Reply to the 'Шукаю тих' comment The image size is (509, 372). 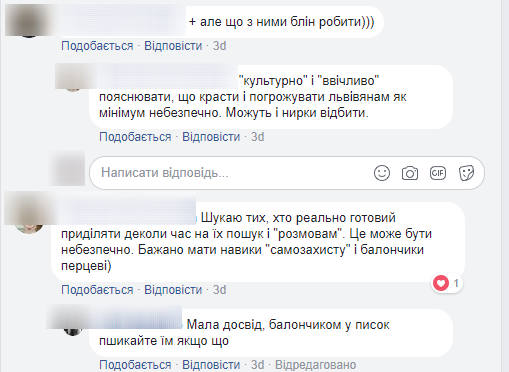click(x=173, y=290)
